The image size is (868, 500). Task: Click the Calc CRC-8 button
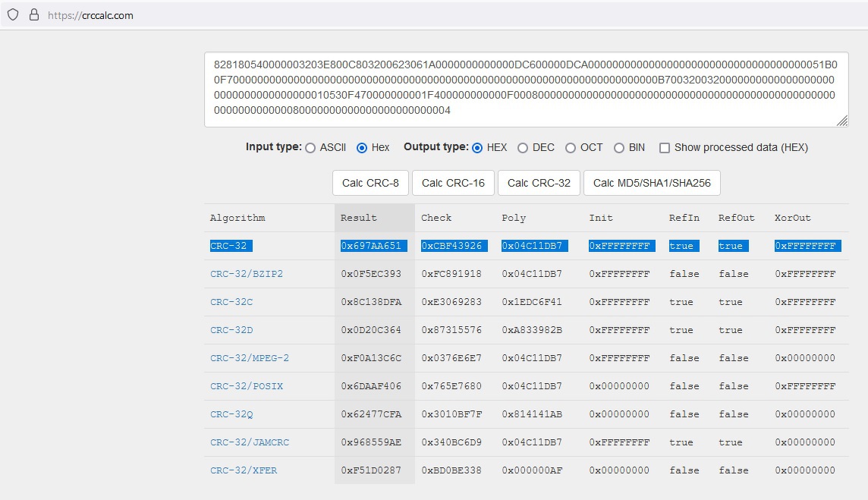(370, 183)
